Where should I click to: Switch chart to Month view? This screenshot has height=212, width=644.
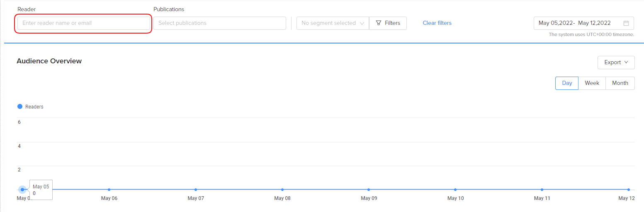pyautogui.click(x=620, y=83)
